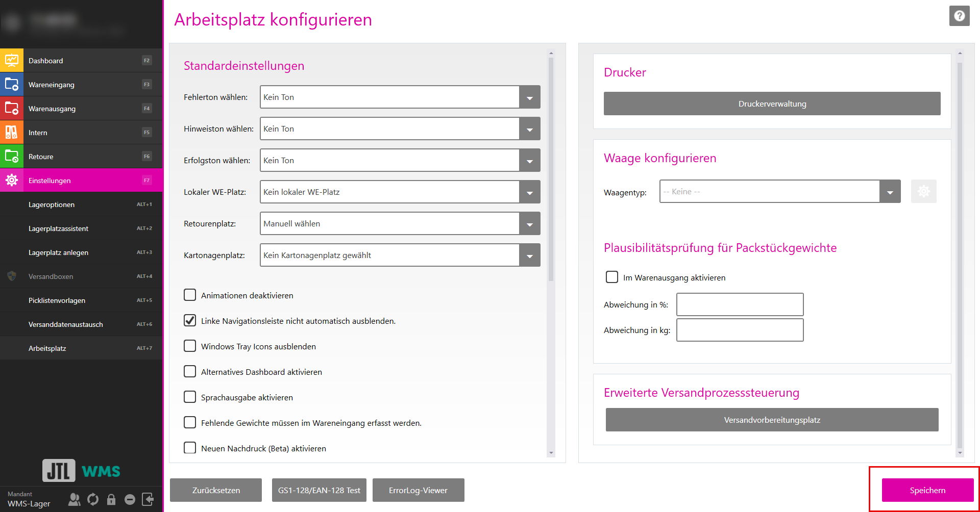Open Lageroptionen in the sidebar

(52, 204)
